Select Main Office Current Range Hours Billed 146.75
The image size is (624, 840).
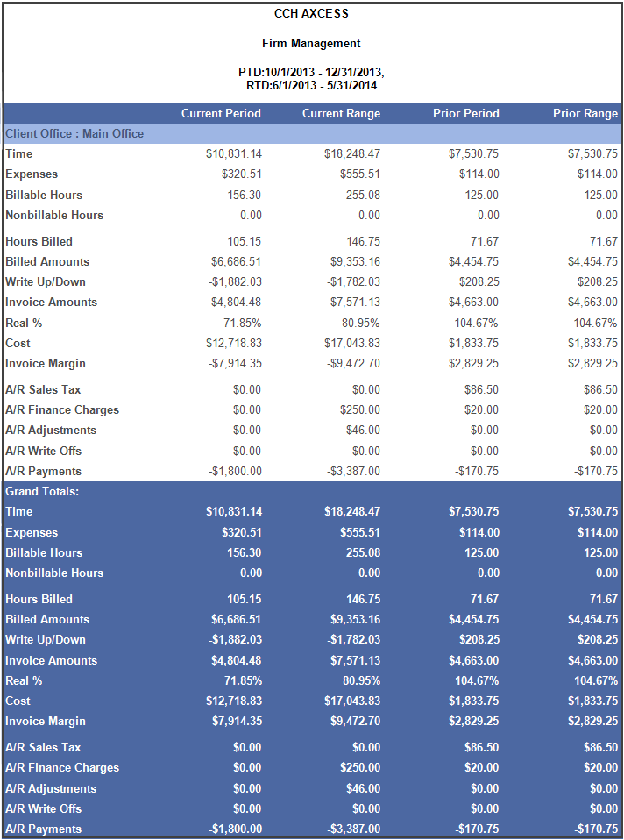363,241
